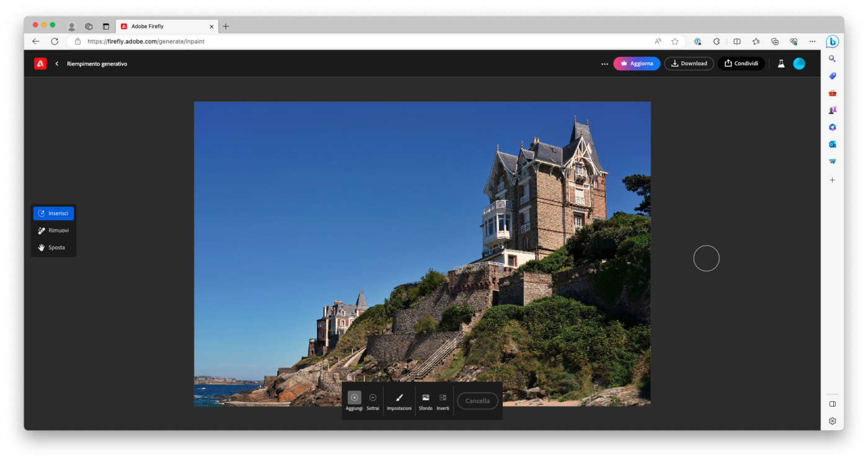Click the Cancella button

pyautogui.click(x=477, y=401)
